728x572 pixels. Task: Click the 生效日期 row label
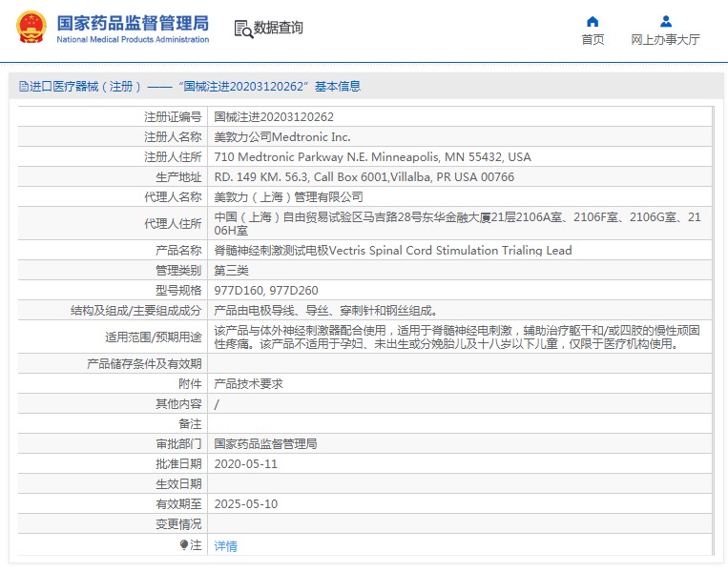point(178,484)
